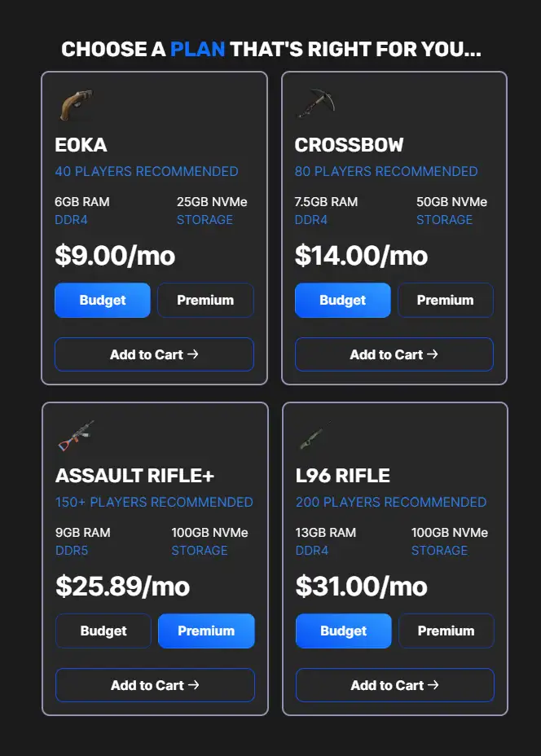Click the 80 PLAYERS RECOMMENDED text
This screenshot has width=541, height=756.
[x=386, y=172]
